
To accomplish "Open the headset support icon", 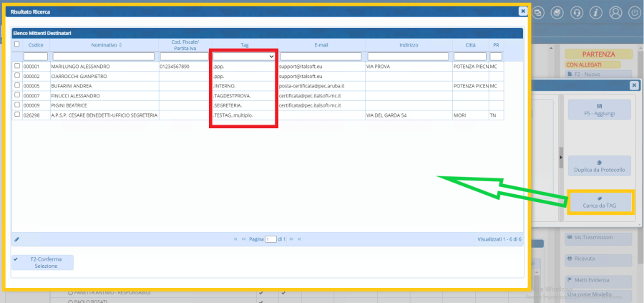I will pyautogui.click(x=576, y=13).
